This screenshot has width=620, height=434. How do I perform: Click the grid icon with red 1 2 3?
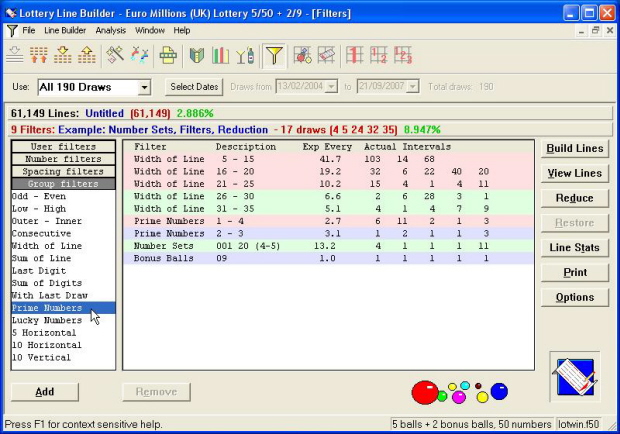click(403, 55)
